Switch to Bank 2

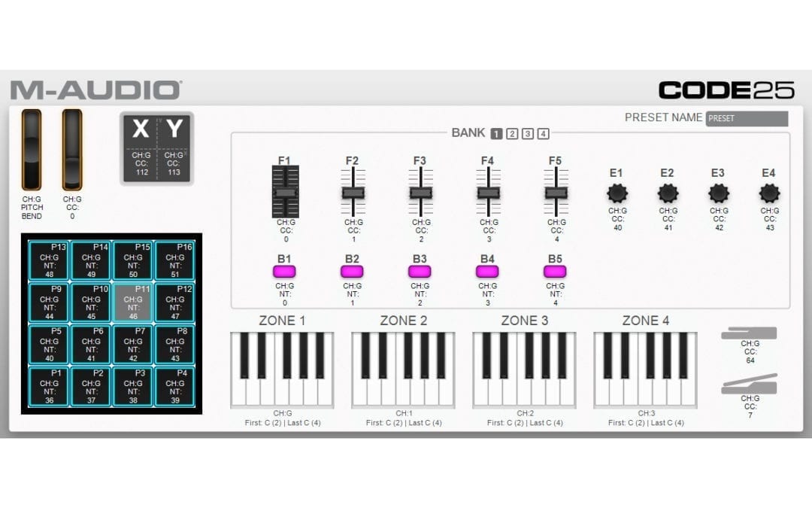(x=512, y=133)
